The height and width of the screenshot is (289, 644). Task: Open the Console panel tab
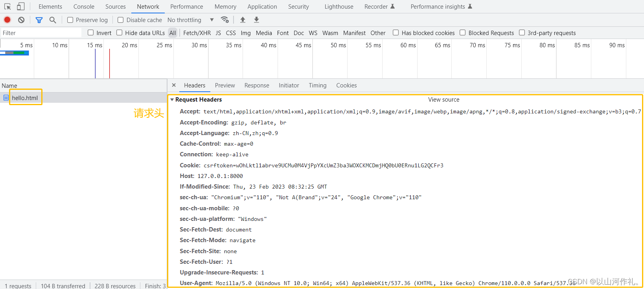coord(84,7)
